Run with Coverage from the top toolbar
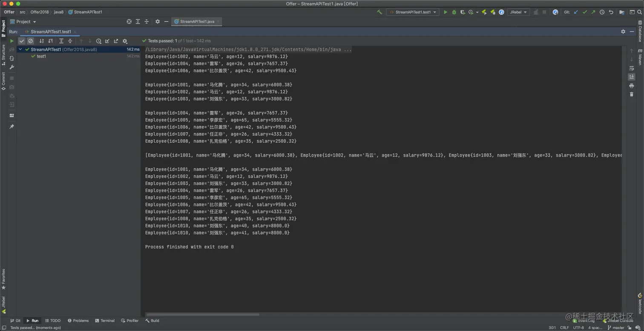Screen dimensions: 644x331 463,12
